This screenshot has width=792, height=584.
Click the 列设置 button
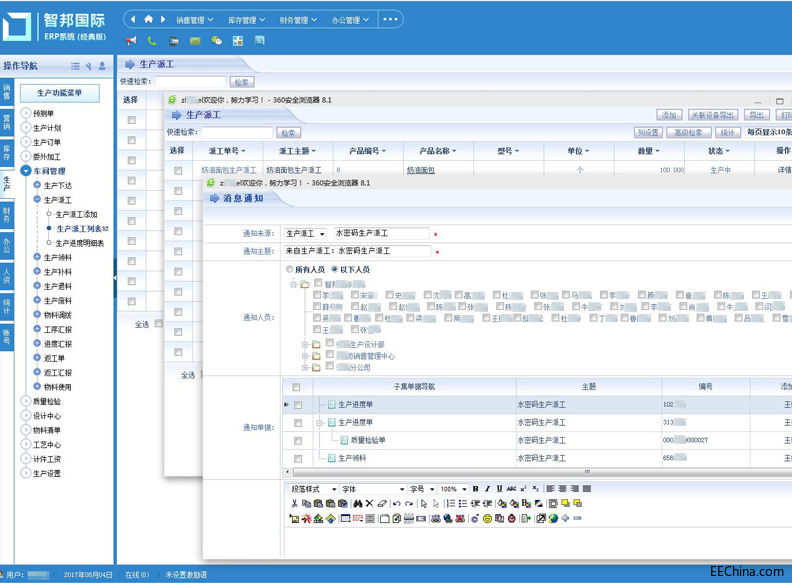click(648, 132)
